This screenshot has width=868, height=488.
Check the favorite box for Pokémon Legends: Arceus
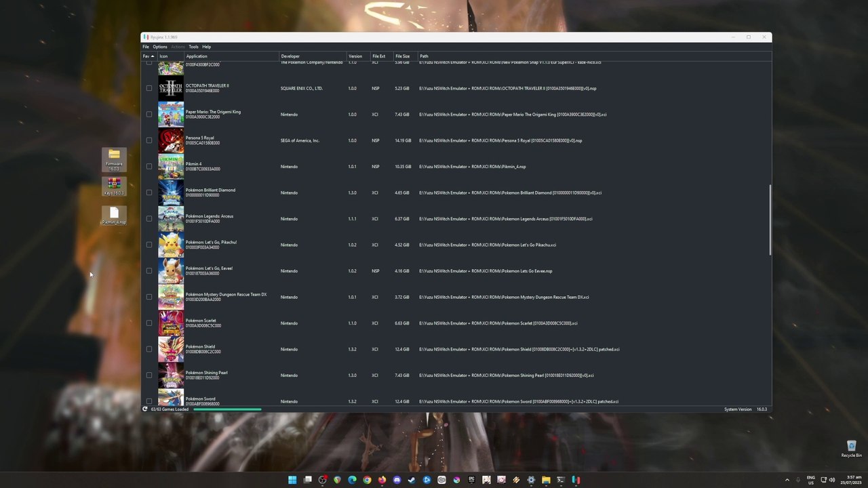click(149, 219)
